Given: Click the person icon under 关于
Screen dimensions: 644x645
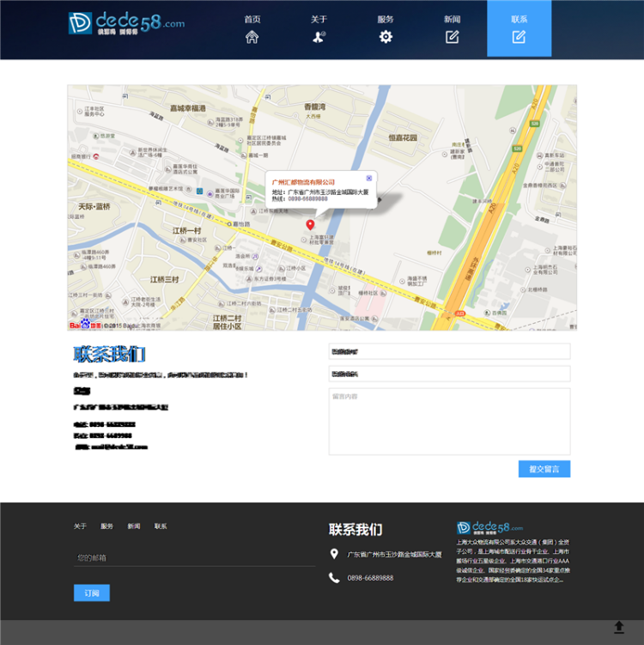Looking at the screenshot, I should 319,37.
